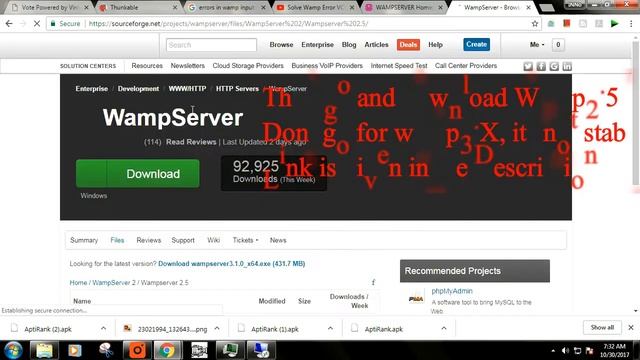Click Show all downloads button
Viewport: 640px width, 360px height.
click(x=602, y=327)
